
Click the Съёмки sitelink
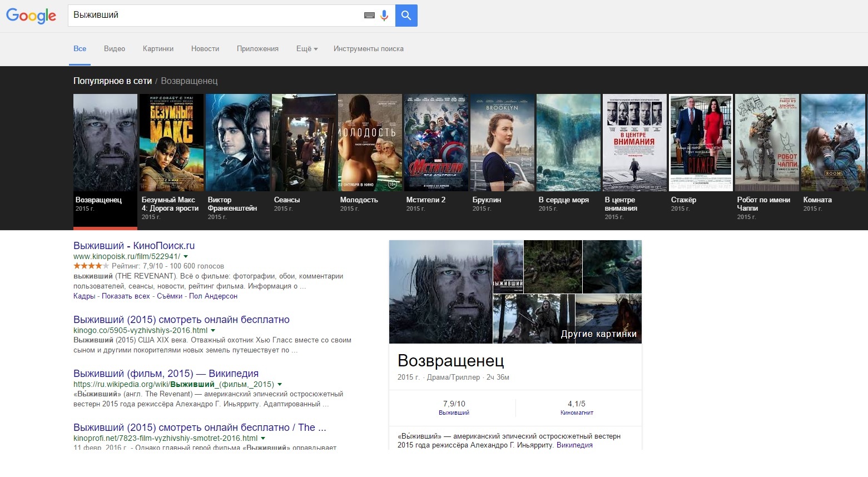click(170, 296)
